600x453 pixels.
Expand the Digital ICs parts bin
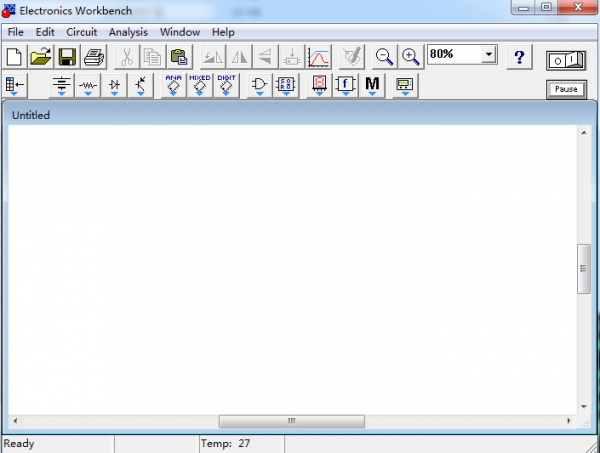226,86
